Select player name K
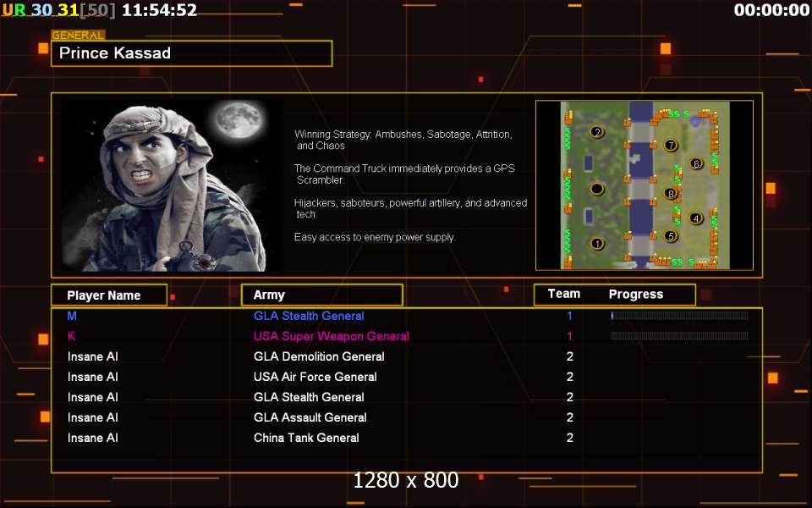Screen dimensions: 812x508 click(71, 336)
